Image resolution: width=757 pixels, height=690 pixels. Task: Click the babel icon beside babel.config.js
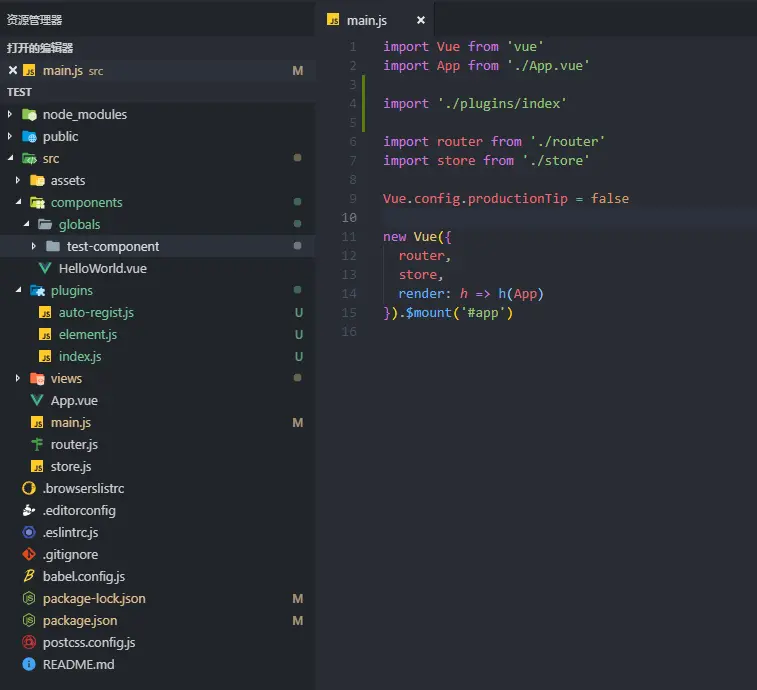(x=29, y=576)
